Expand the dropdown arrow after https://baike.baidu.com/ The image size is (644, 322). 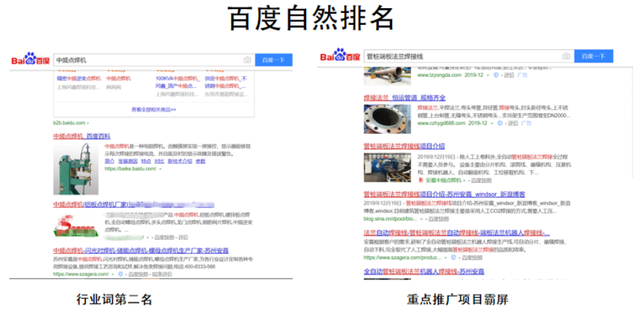pos(160,169)
